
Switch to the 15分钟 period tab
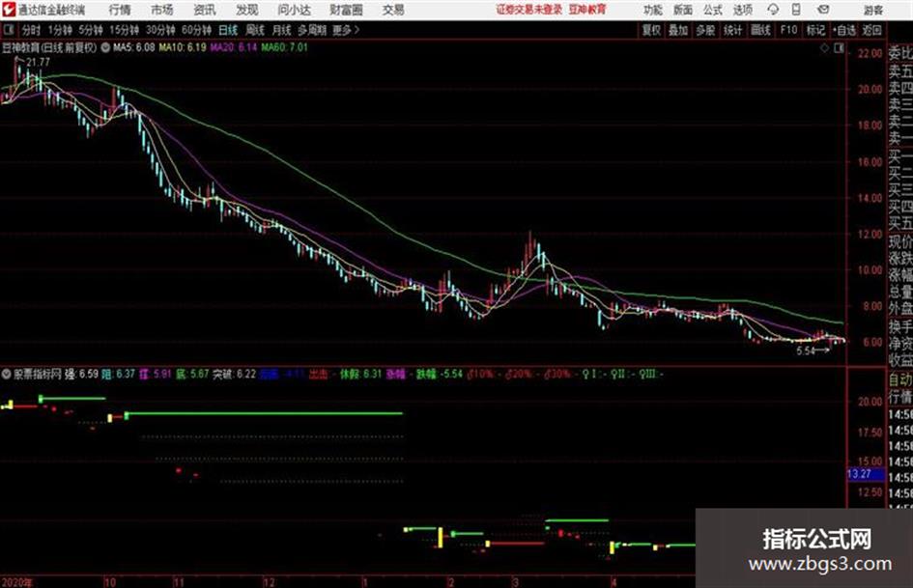point(125,30)
